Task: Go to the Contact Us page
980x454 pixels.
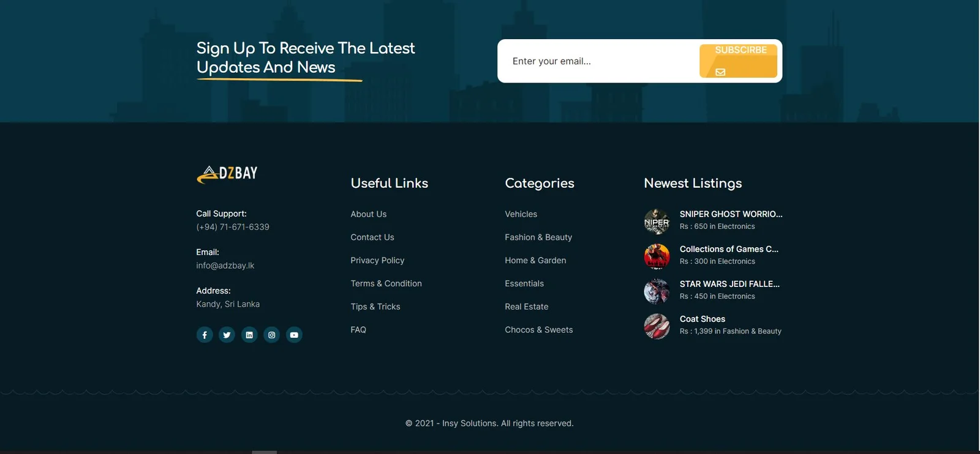Action: point(372,237)
